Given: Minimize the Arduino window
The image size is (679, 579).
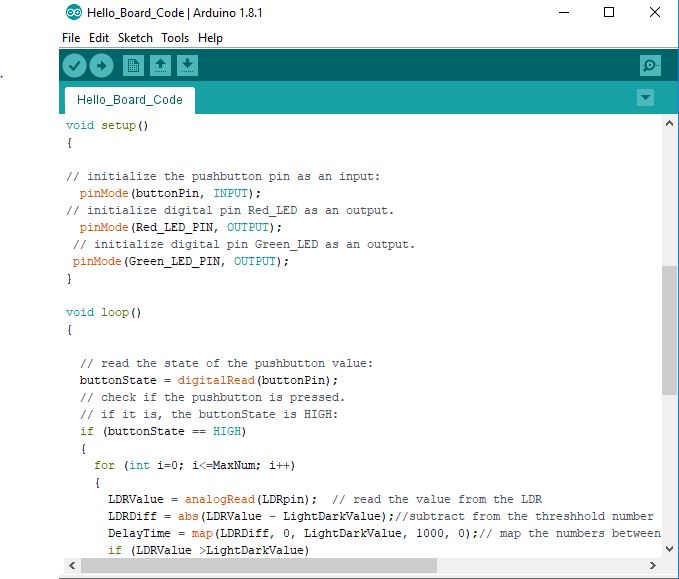Looking at the screenshot, I should coord(564,12).
